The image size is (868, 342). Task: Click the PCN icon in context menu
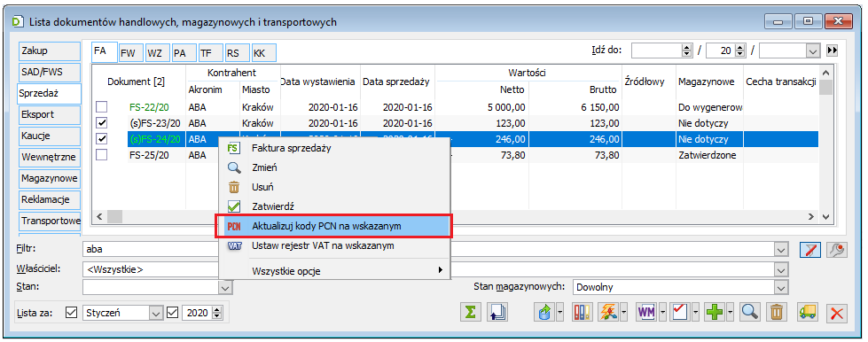click(235, 226)
